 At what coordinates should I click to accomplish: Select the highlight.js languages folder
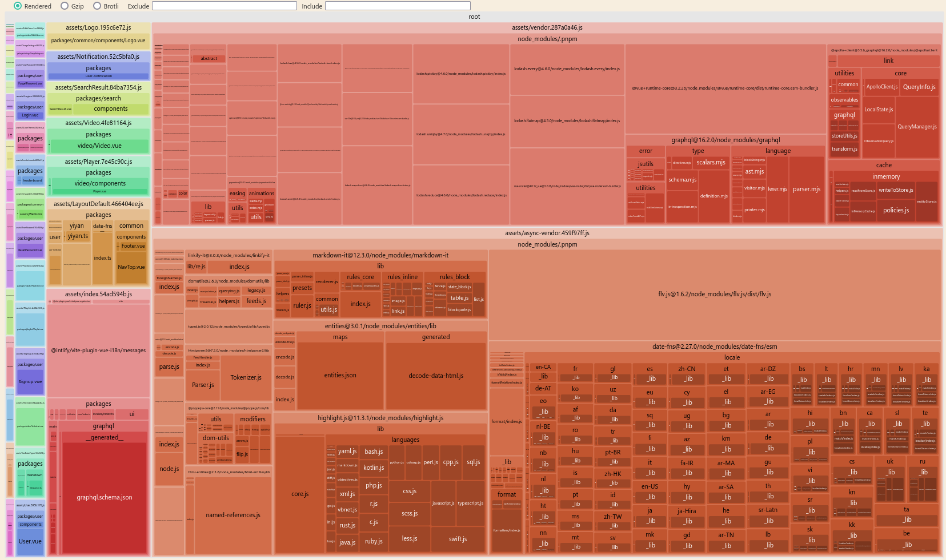406,440
